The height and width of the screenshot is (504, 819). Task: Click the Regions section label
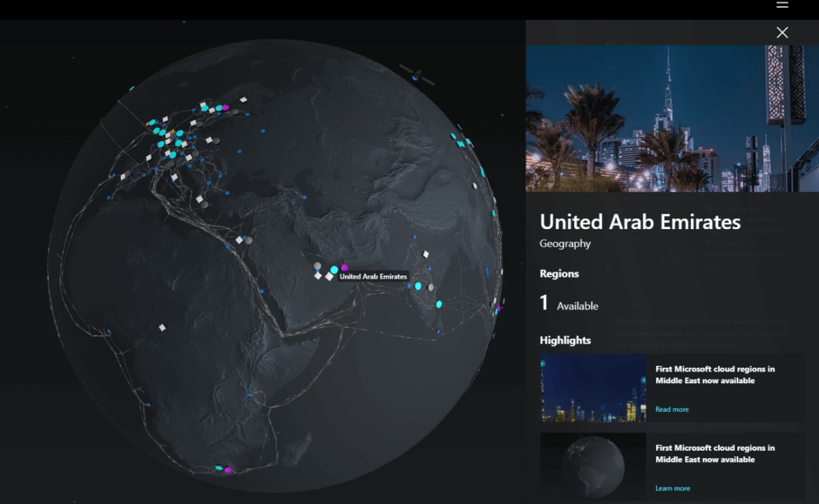click(x=559, y=273)
